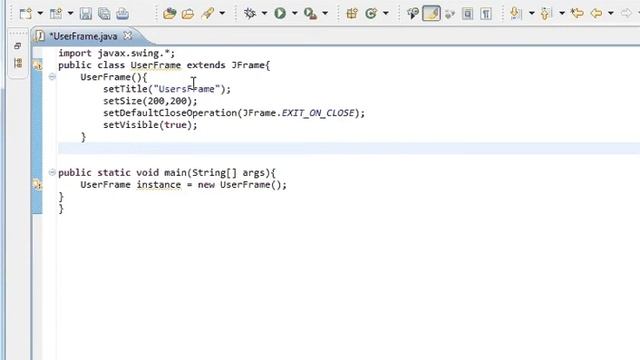Screen dimensions: 640x360
Task: Click 'extends' keyword in class declaration
Action: (206, 65)
